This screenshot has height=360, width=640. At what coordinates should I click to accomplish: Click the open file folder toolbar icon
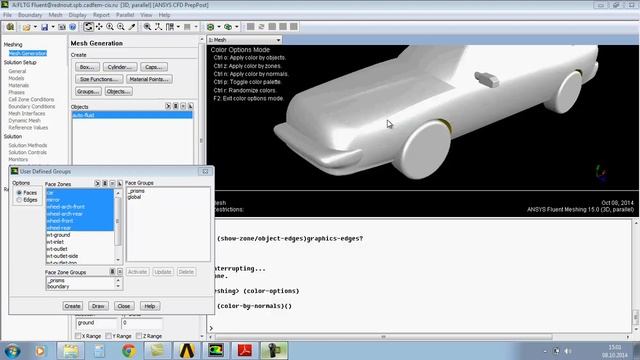tap(27, 27)
